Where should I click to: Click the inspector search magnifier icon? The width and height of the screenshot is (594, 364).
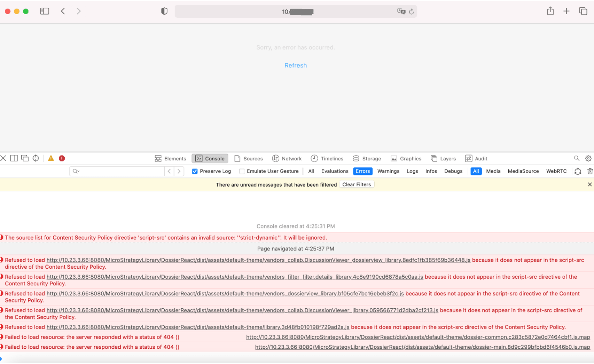[x=577, y=158]
